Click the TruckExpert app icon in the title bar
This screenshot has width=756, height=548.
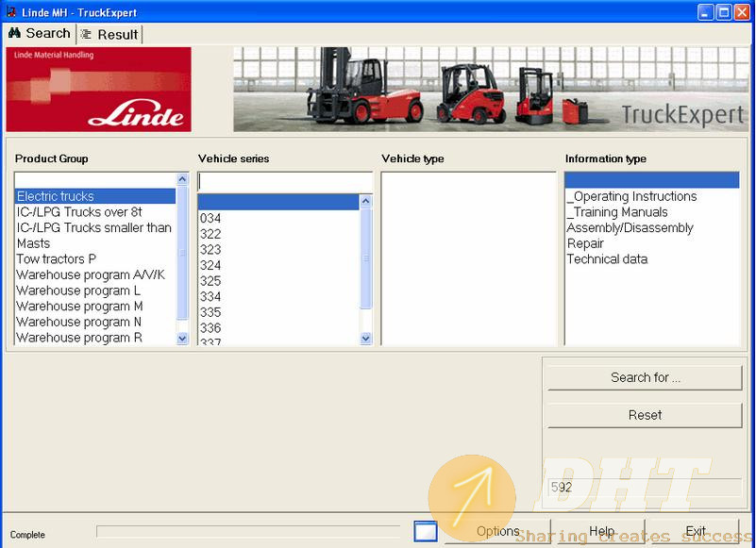[10, 11]
